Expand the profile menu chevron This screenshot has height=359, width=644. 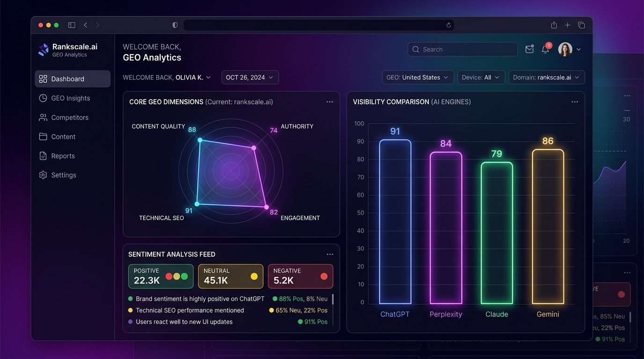tap(579, 50)
